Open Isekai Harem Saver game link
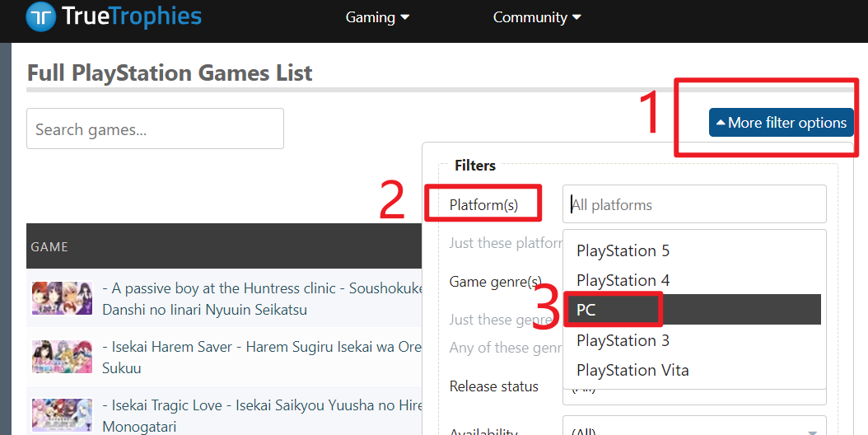This screenshot has height=435, width=868. pos(263,358)
